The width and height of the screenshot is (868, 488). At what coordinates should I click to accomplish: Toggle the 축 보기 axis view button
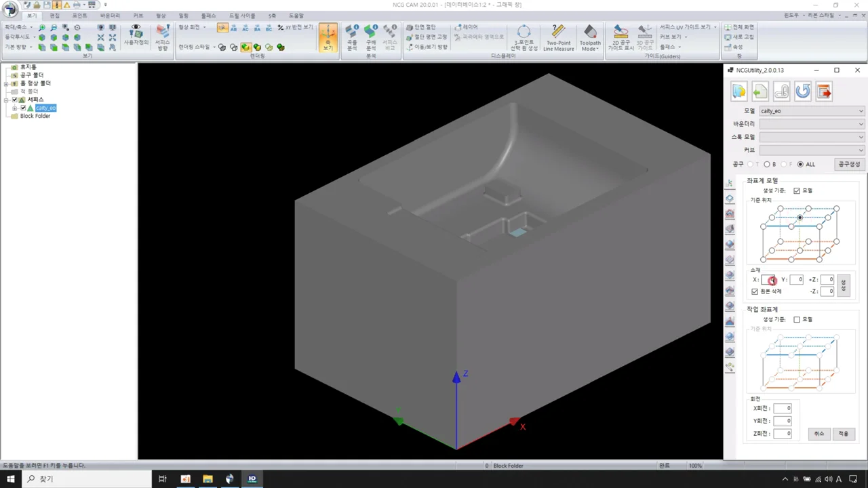[x=328, y=38]
